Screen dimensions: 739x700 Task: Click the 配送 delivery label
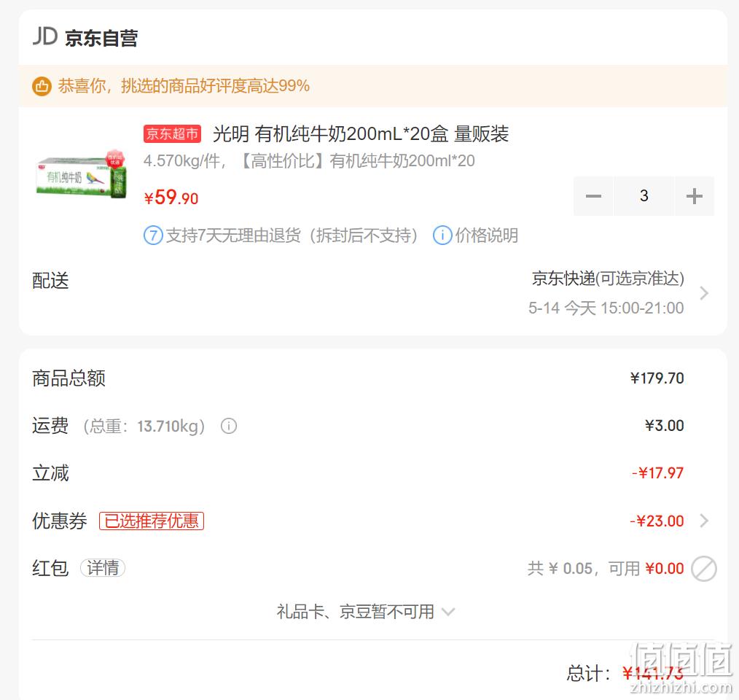point(50,281)
